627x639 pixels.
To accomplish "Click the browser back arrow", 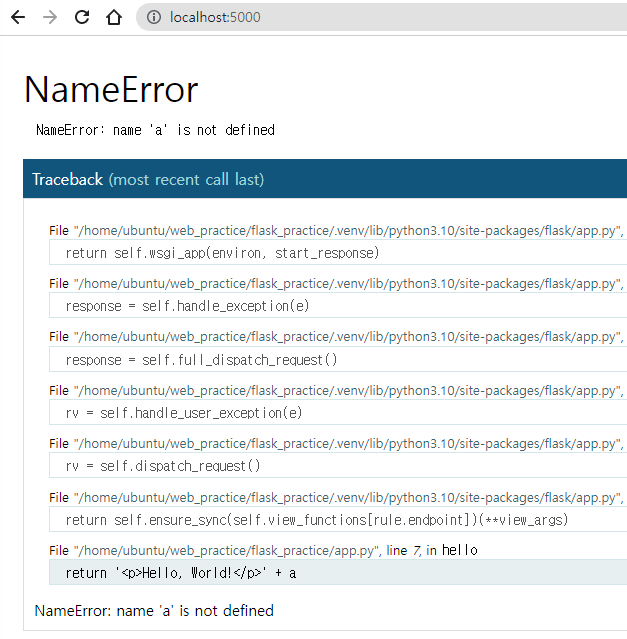I will pyautogui.click(x=18, y=17).
